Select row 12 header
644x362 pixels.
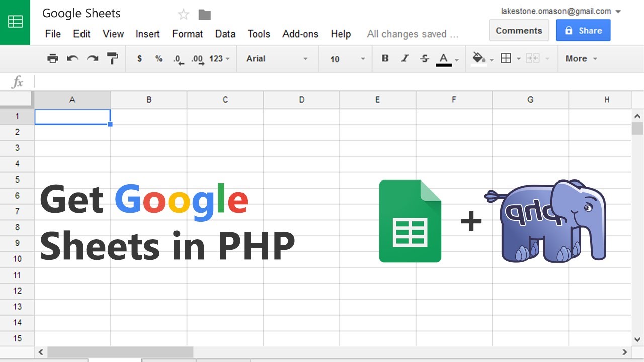click(x=17, y=291)
